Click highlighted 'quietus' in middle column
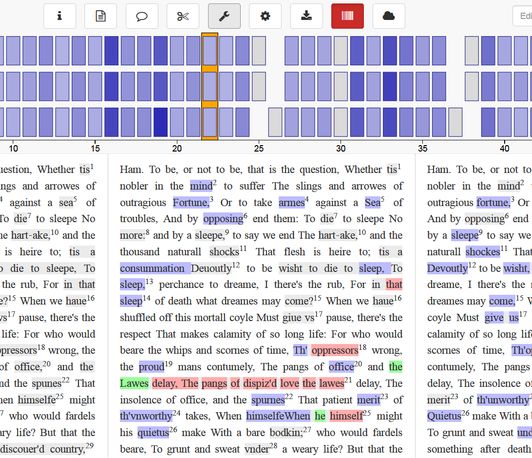The height and width of the screenshot is (458, 532). click(x=153, y=433)
